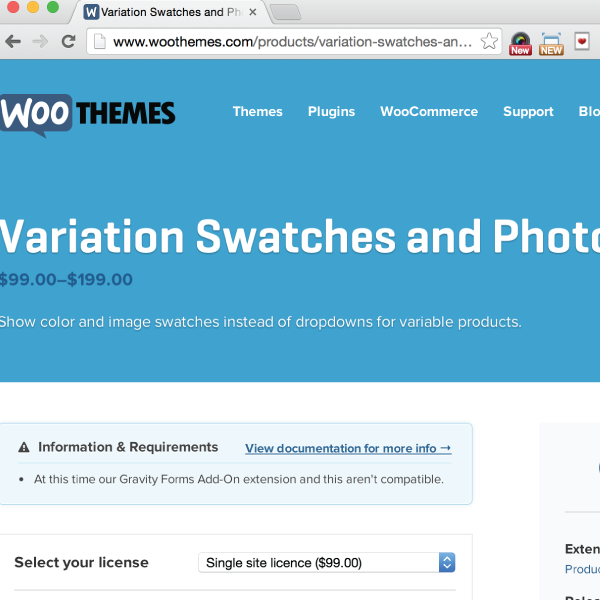This screenshot has height=600, width=600.
Task: Open a new blank browser tab
Action: (x=286, y=12)
